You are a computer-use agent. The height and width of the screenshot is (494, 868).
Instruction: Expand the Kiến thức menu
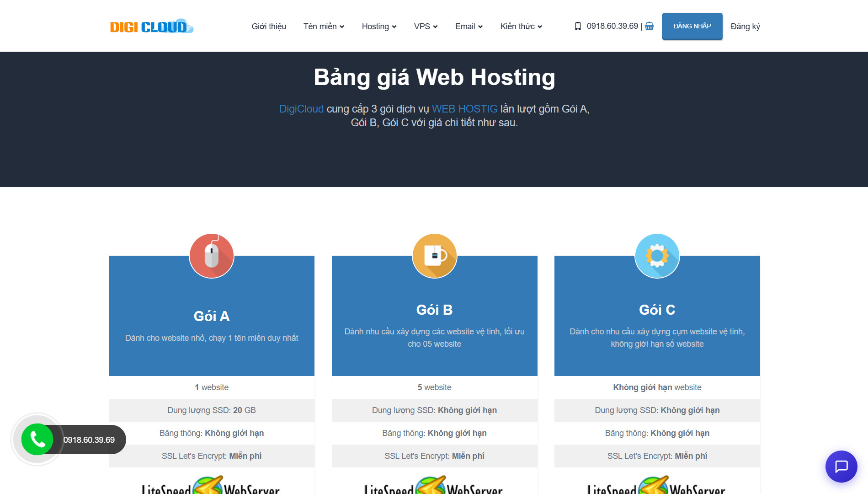coord(521,27)
